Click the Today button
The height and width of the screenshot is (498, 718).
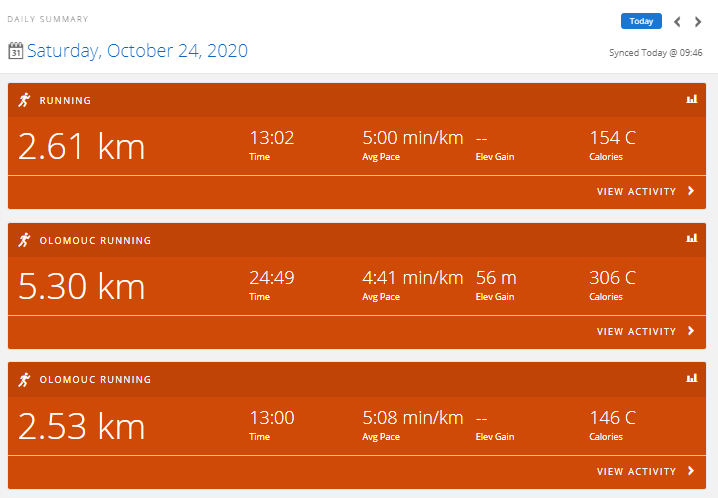coord(641,21)
